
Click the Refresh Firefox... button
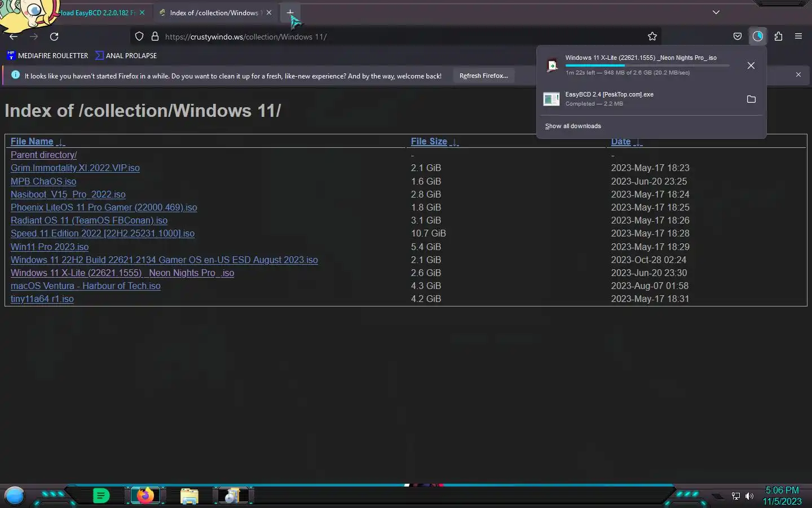[x=483, y=76]
